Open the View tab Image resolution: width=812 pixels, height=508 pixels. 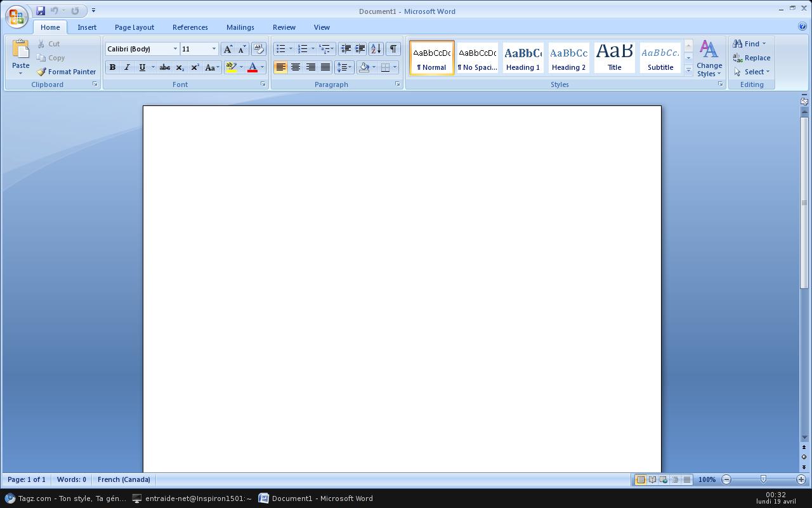[x=322, y=27]
